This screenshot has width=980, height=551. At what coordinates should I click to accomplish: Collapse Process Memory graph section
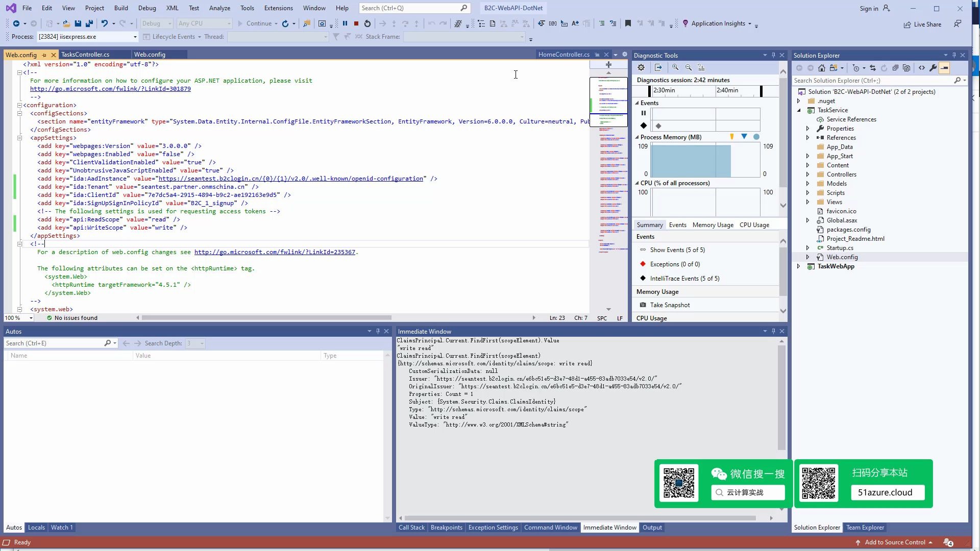pos(637,137)
